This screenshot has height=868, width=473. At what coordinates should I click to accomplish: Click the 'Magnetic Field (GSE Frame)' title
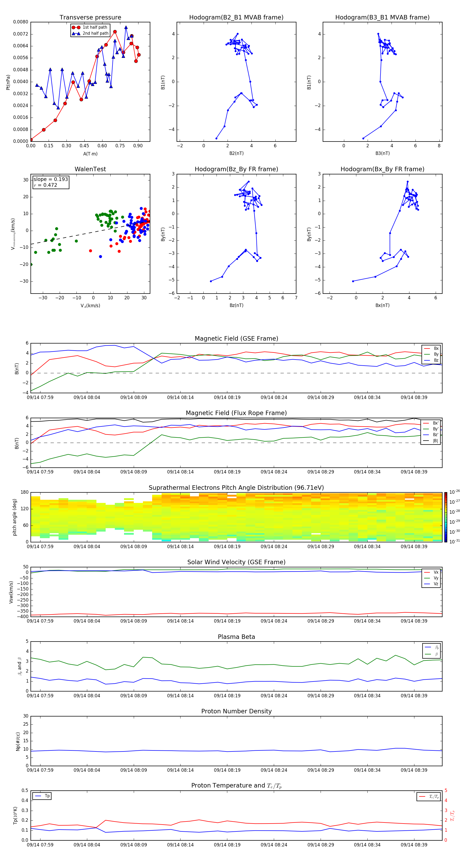[x=236, y=338]
